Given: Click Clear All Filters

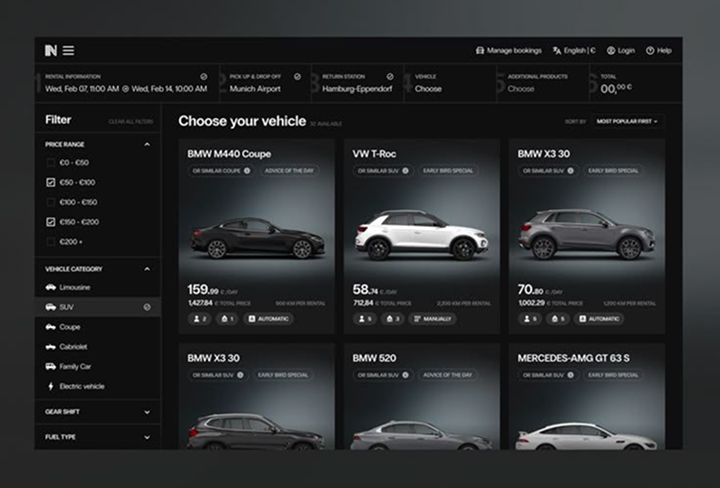Looking at the screenshot, I should [131, 122].
